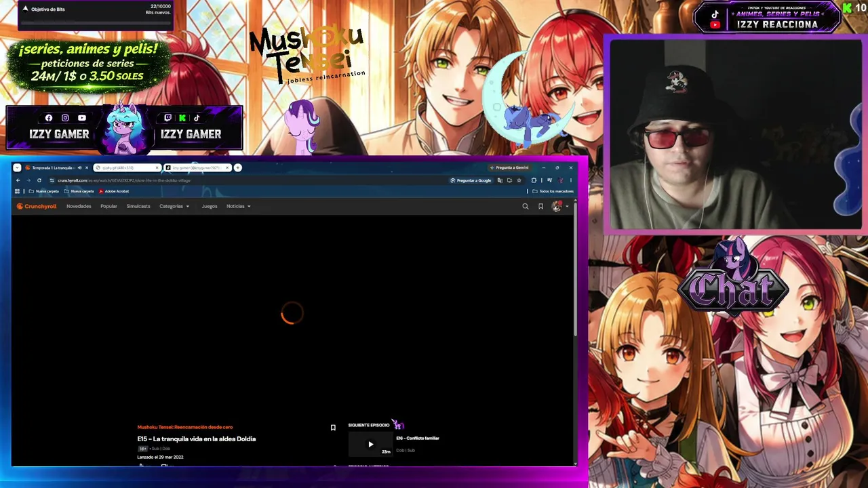Click the Kick icon in IZZY GAMER banner

pyautogui.click(x=182, y=118)
